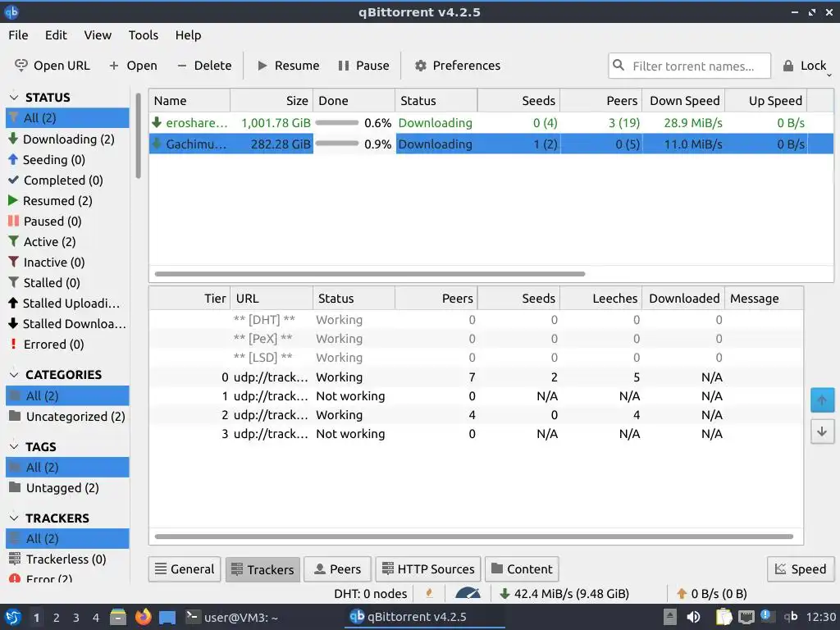840x630 pixels.
Task: Select Untagged (2) tag filter
Action: pos(67,487)
